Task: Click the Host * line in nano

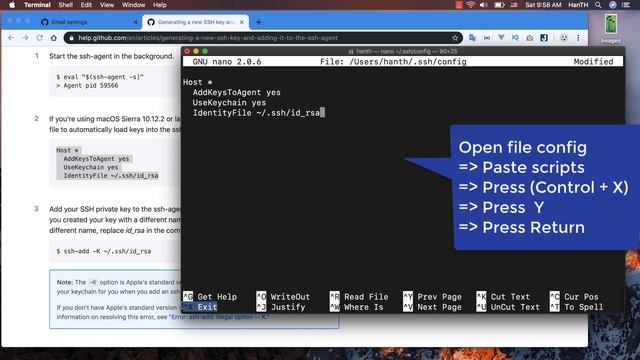Action: [198, 82]
